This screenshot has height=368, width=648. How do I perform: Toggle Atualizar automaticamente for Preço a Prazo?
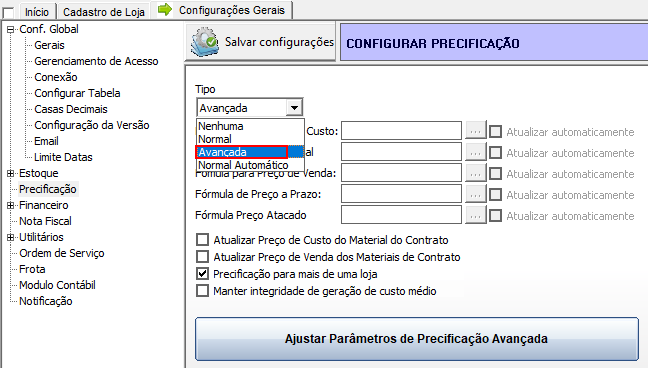click(x=496, y=194)
